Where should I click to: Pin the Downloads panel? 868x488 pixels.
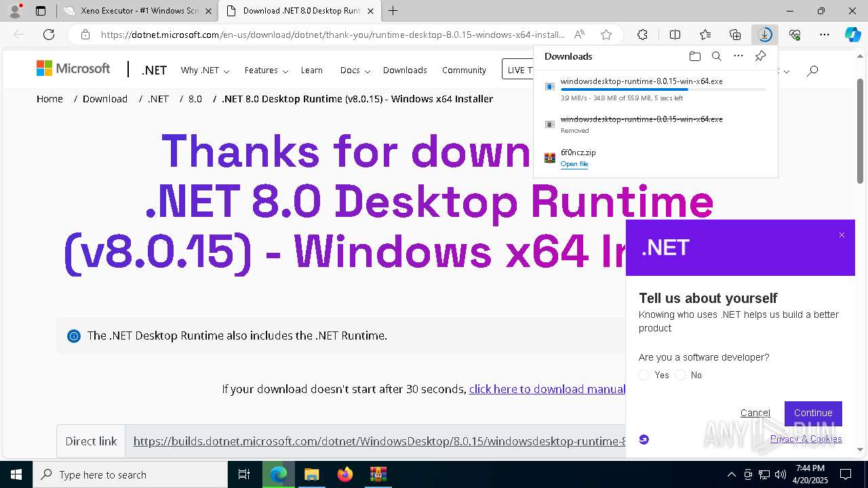(x=760, y=56)
